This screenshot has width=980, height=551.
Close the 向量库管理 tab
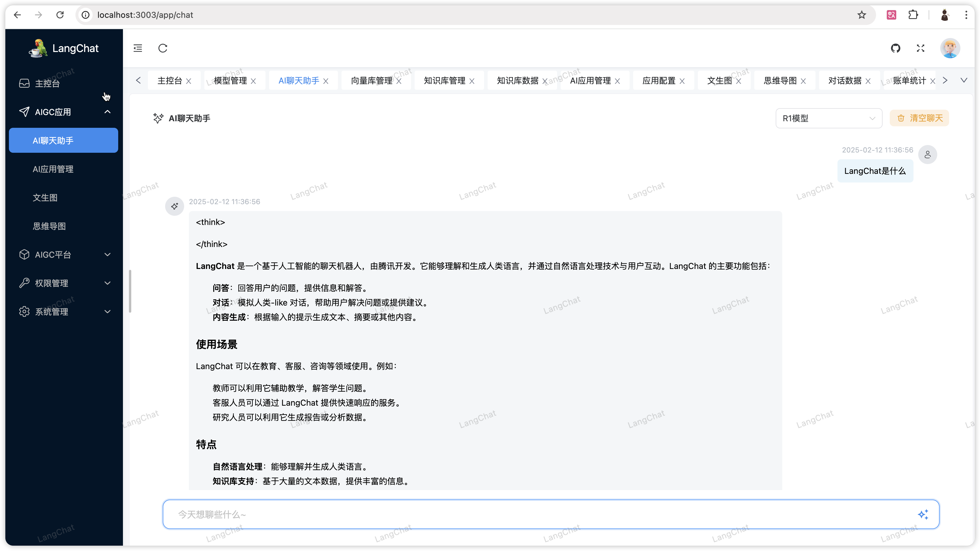click(399, 81)
